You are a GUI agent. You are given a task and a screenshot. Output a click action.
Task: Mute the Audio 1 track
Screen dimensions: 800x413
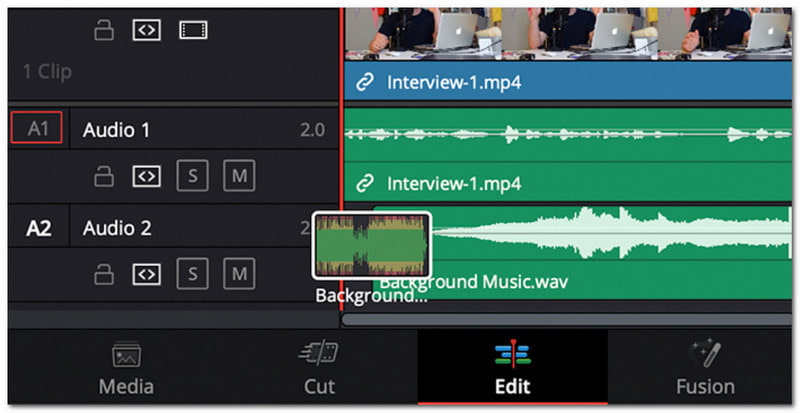[x=239, y=176]
